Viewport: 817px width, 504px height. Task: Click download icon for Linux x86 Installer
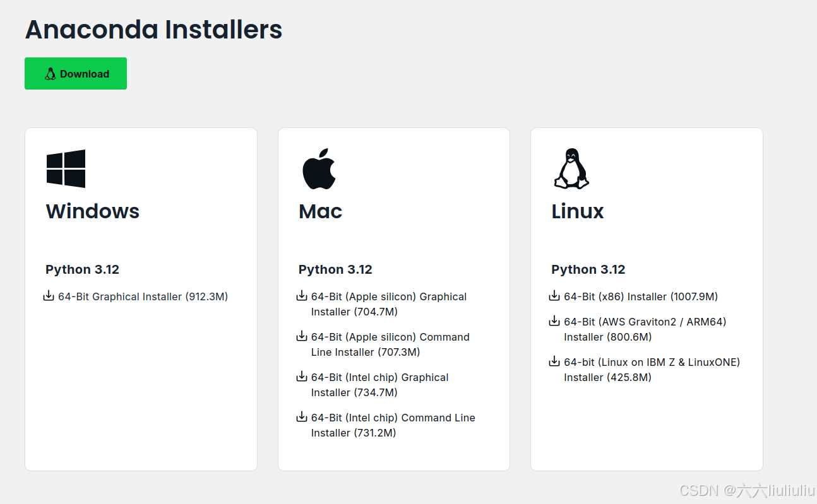[x=554, y=295]
